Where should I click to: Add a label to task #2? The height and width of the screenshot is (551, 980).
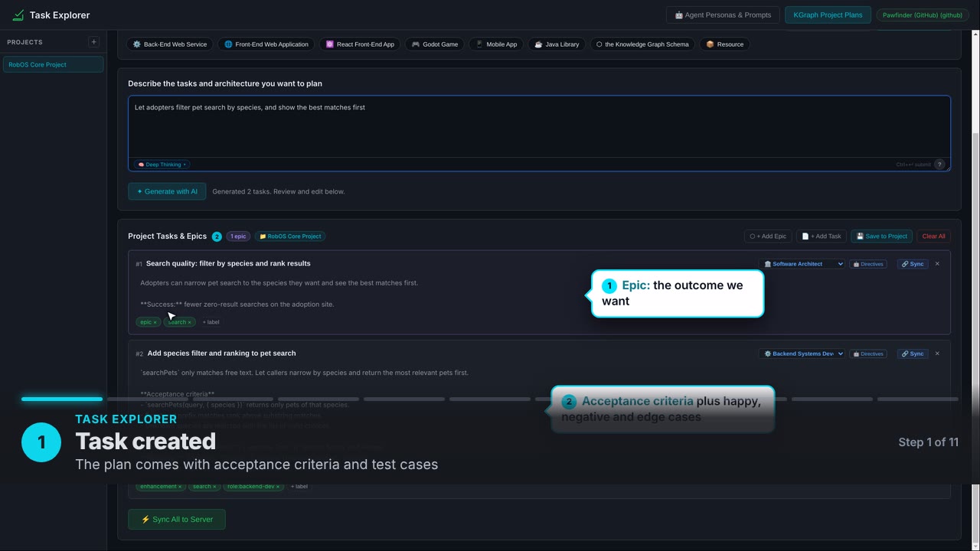[x=299, y=487]
